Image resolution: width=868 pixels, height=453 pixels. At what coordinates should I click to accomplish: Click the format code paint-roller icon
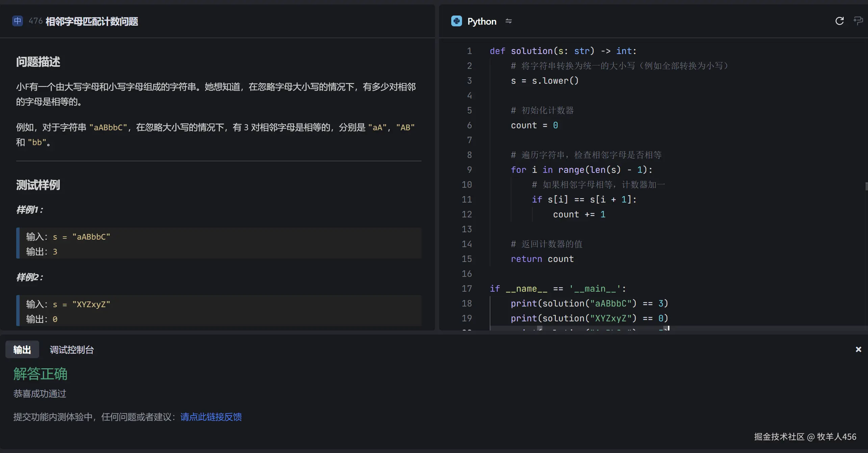point(858,21)
